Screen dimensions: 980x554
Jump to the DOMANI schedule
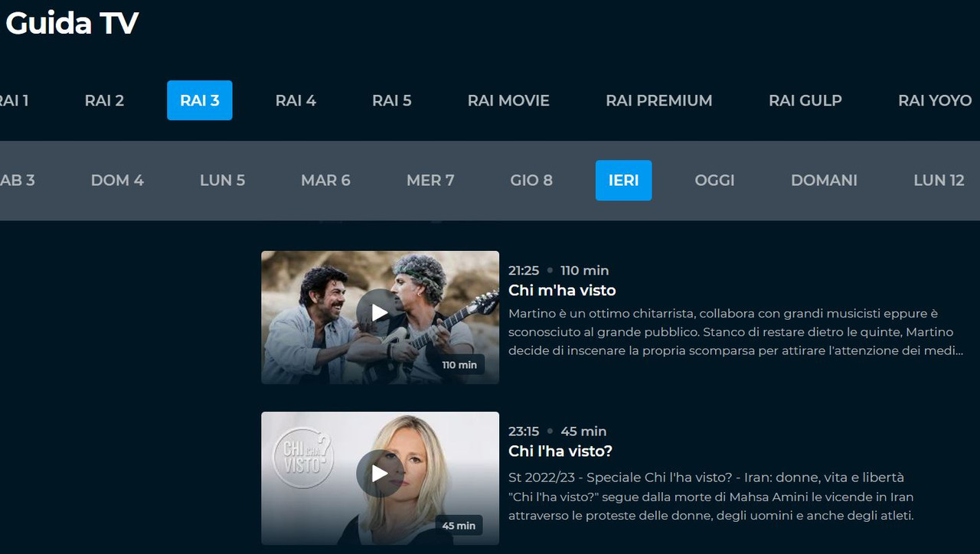click(824, 181)
